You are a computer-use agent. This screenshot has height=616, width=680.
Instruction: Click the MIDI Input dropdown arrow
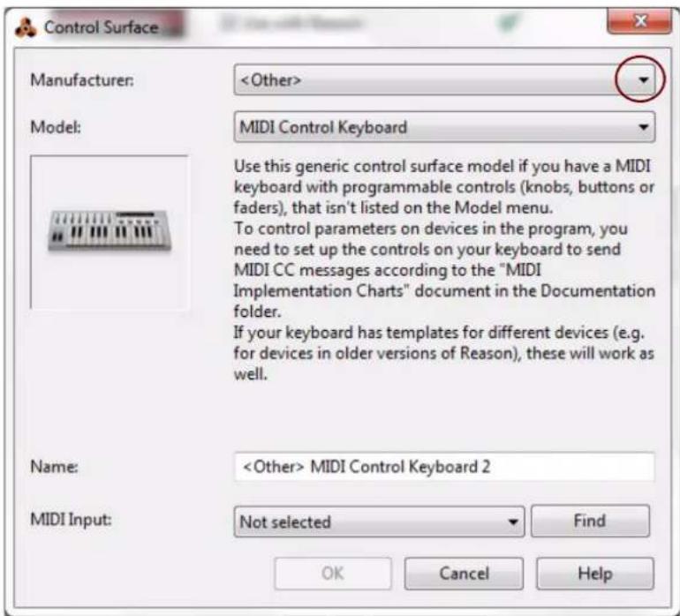(512, 522)
